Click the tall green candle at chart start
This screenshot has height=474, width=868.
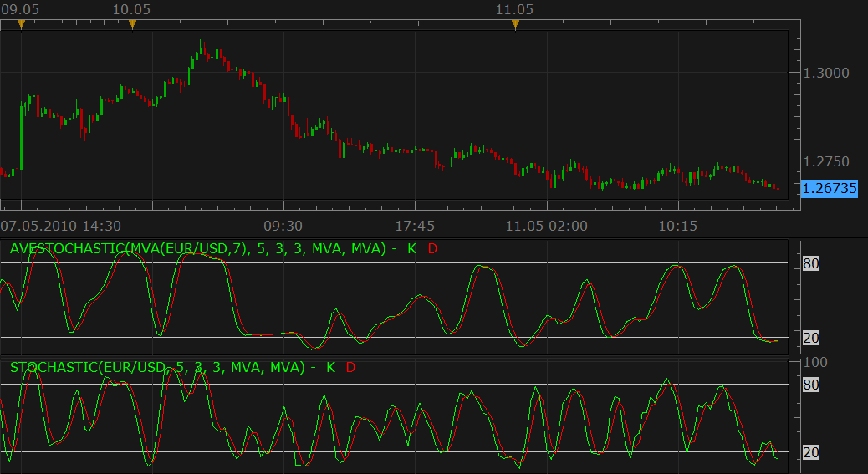pyautogui.click(x=22, y=136)
